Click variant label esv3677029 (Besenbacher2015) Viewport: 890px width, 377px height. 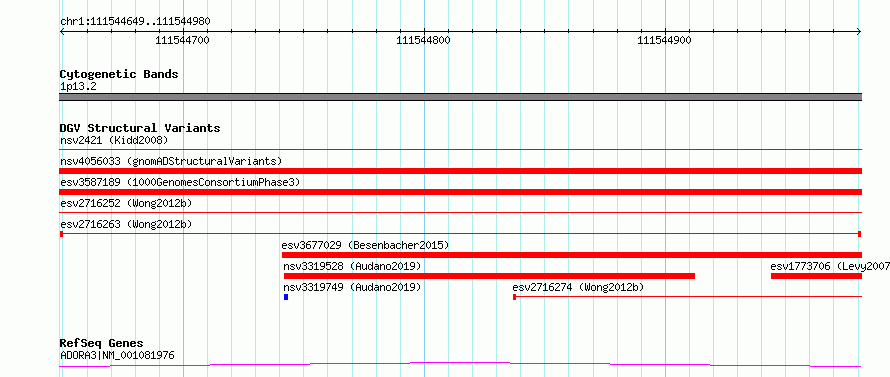366,245
